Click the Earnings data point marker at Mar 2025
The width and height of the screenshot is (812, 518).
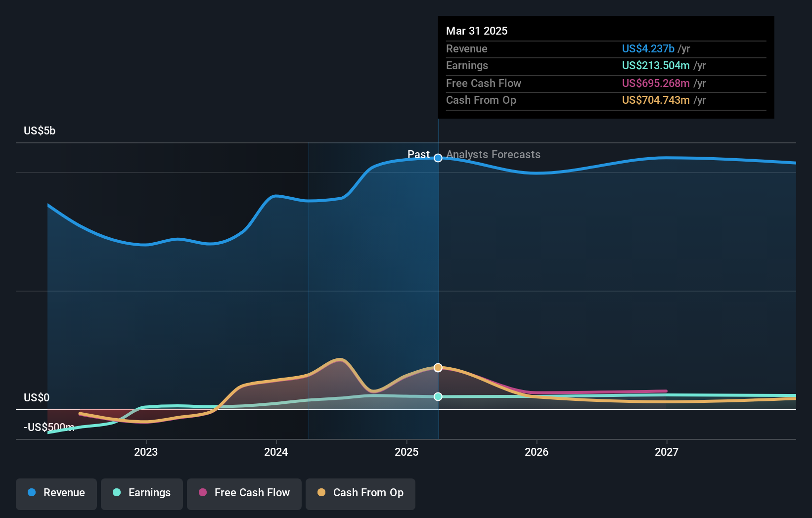click(438, 396)
